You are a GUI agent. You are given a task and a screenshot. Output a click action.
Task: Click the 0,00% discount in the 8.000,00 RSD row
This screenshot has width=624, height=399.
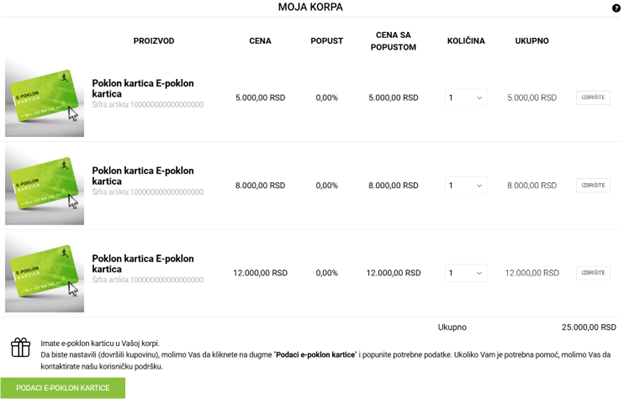click(327, 185)
